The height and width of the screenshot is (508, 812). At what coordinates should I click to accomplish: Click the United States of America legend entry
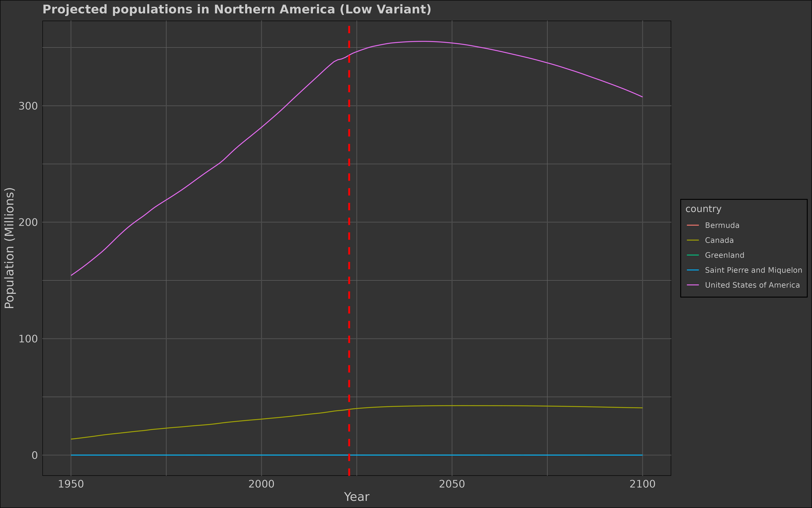coord(743,285)
